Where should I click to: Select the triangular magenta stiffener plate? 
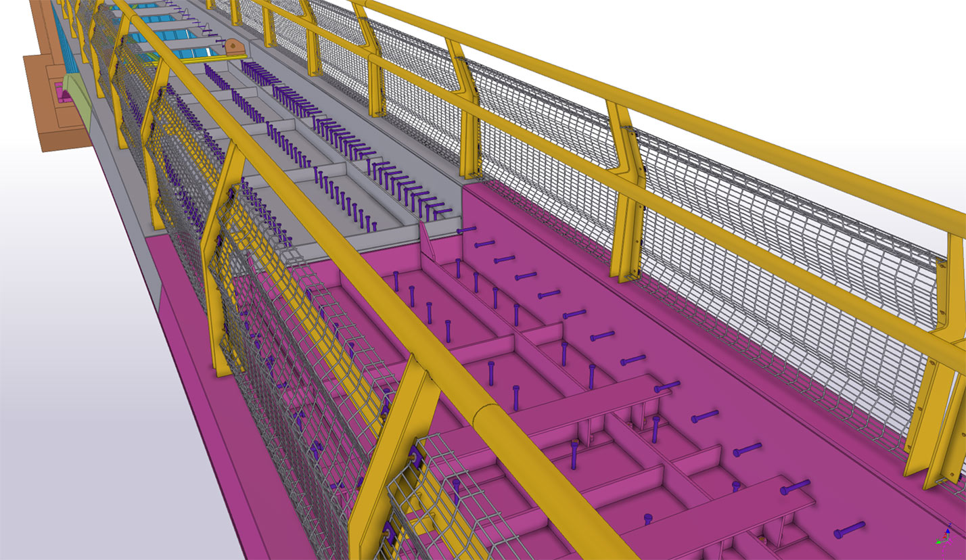(425, 239)
